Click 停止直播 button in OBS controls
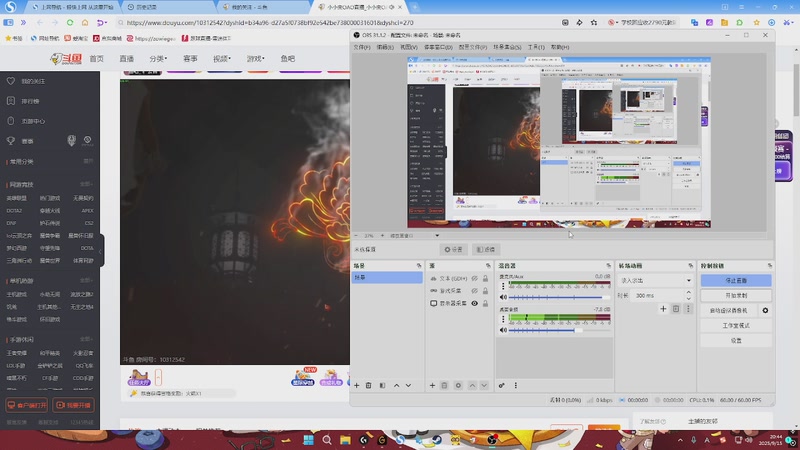 [736, 281]
